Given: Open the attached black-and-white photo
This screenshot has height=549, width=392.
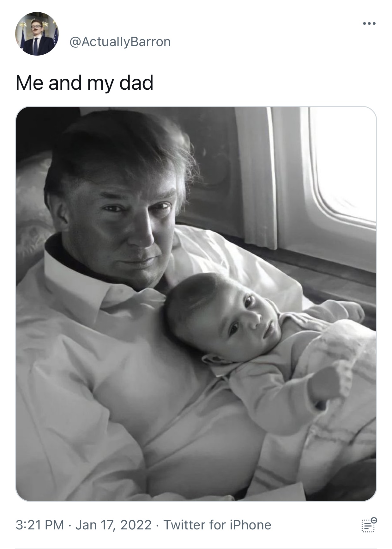Looking at the screenshot, I should point(196,304).
